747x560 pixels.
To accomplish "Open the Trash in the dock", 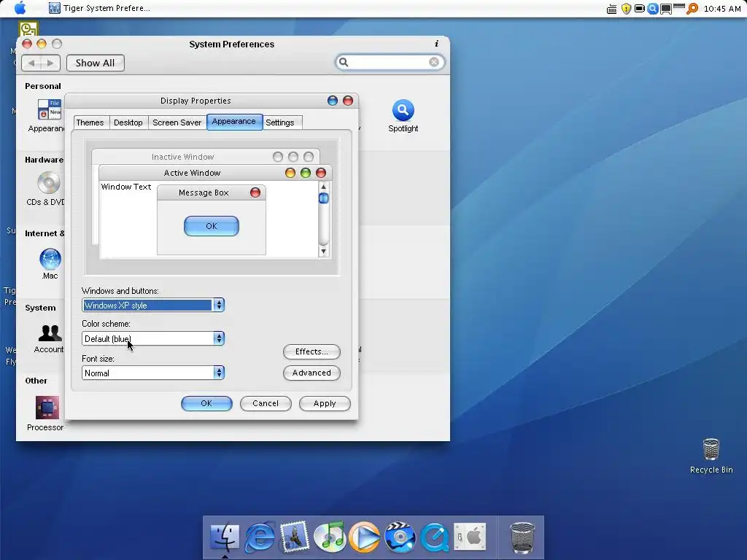I will click(x=522, y=538).
